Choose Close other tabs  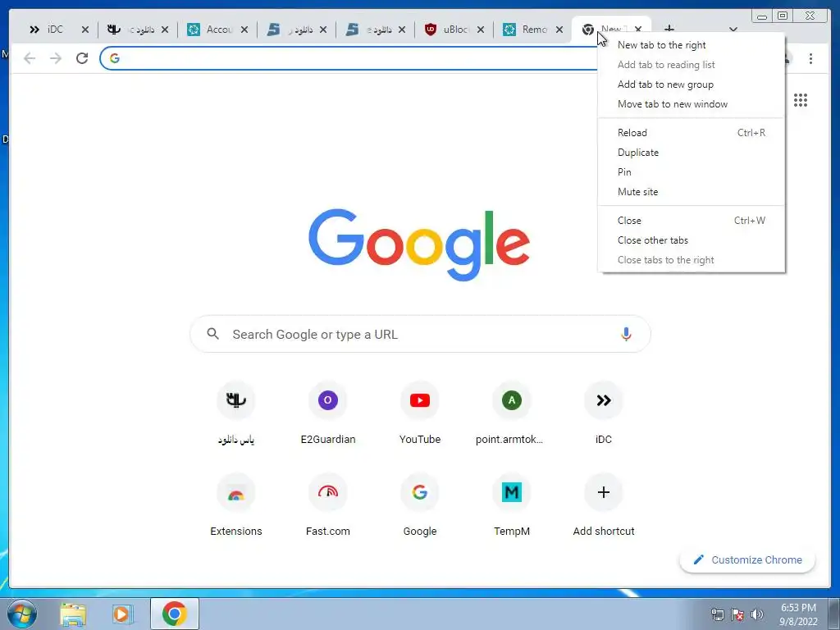pyautogui.click(x=691, y=240)
